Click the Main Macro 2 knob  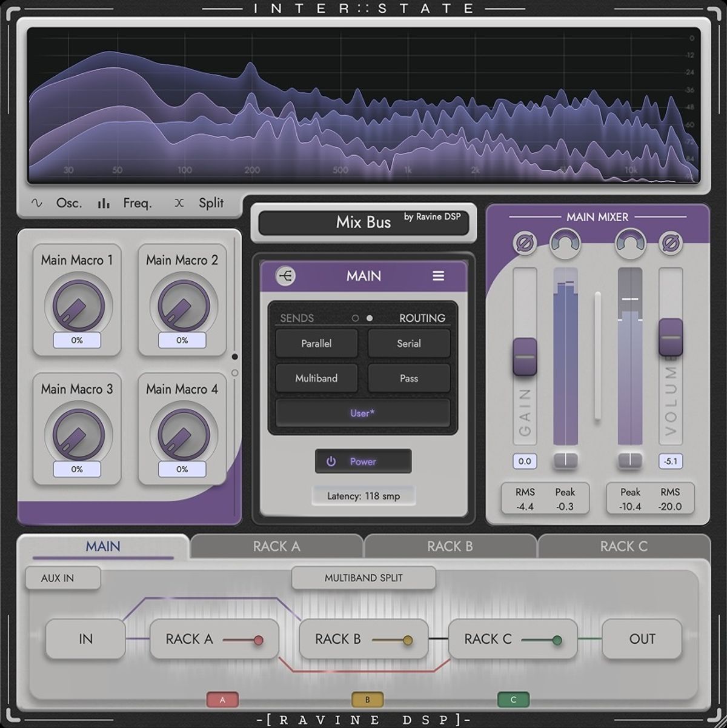[182, 305]
